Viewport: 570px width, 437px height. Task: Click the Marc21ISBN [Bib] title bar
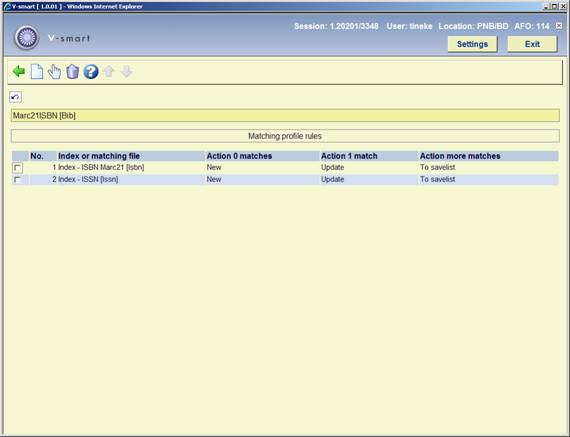pyautogui.click(x=285, y=116)
